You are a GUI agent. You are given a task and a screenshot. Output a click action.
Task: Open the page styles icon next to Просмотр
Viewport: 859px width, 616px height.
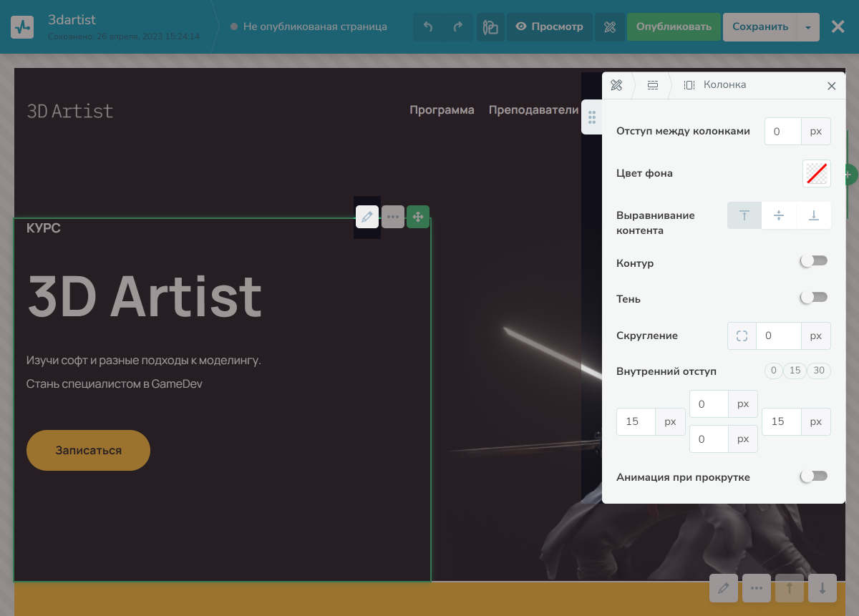coord(490,27)
